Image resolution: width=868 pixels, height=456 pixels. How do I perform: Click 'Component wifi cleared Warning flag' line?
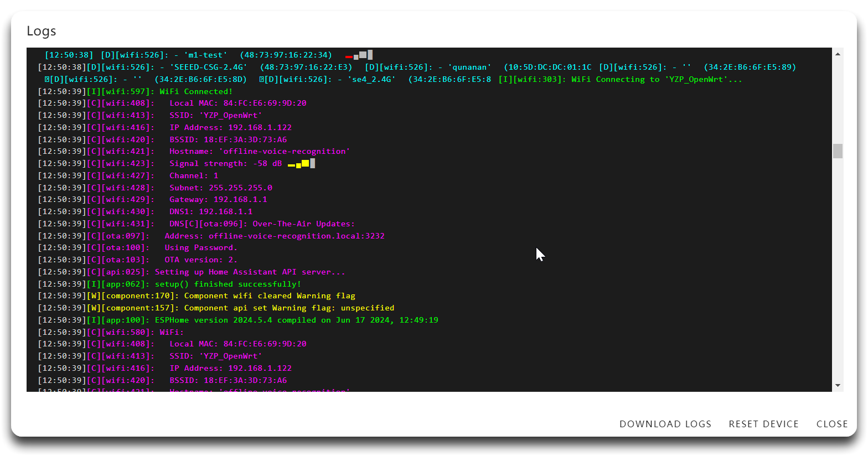pyautogui.click(x=197, y=296)
